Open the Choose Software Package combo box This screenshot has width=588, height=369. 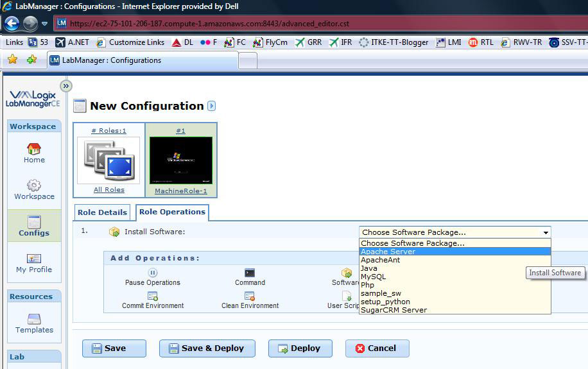pyautogui.click(x=455, y=232)
